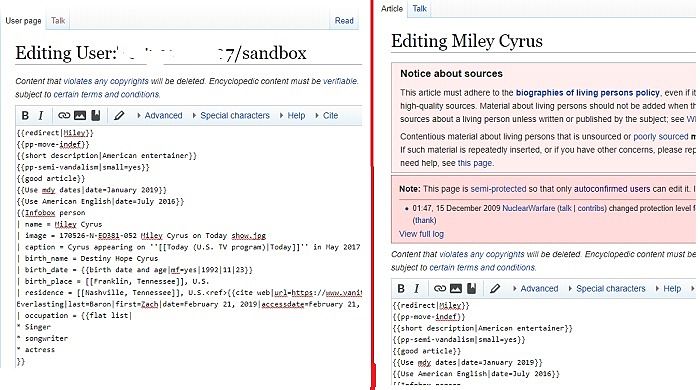The height and width of the screenshot is (390, 700).
Task: Open the Article tab
Action: 392,8
